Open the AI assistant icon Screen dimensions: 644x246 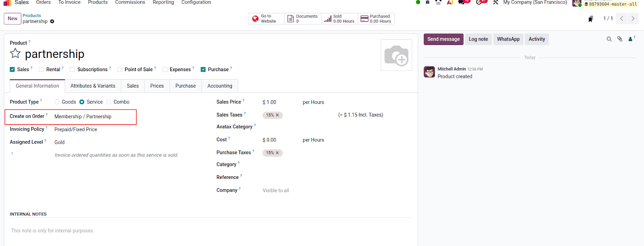(450, 2)
